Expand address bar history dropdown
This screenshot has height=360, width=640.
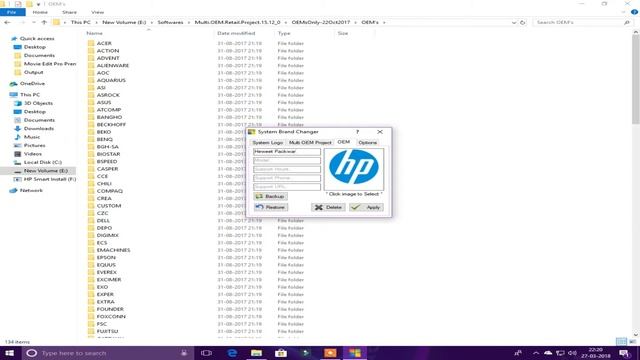click(x=514, y=22)
